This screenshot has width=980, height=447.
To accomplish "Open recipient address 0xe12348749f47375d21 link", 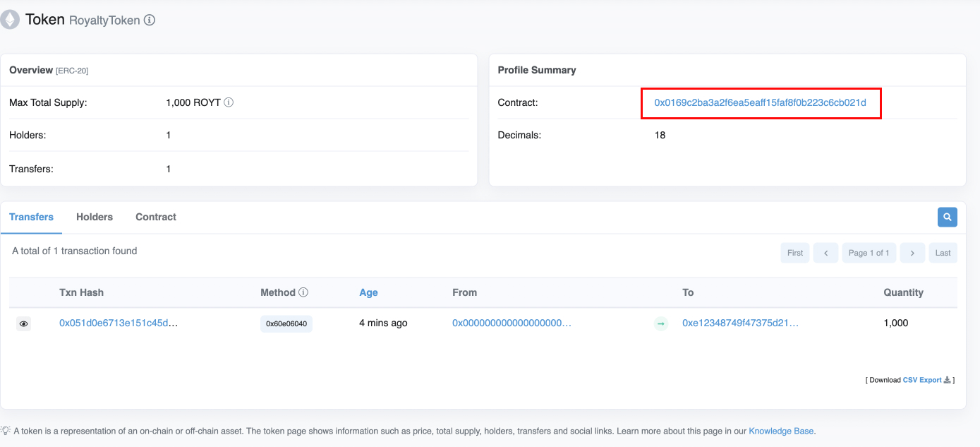I will (740, 323).
